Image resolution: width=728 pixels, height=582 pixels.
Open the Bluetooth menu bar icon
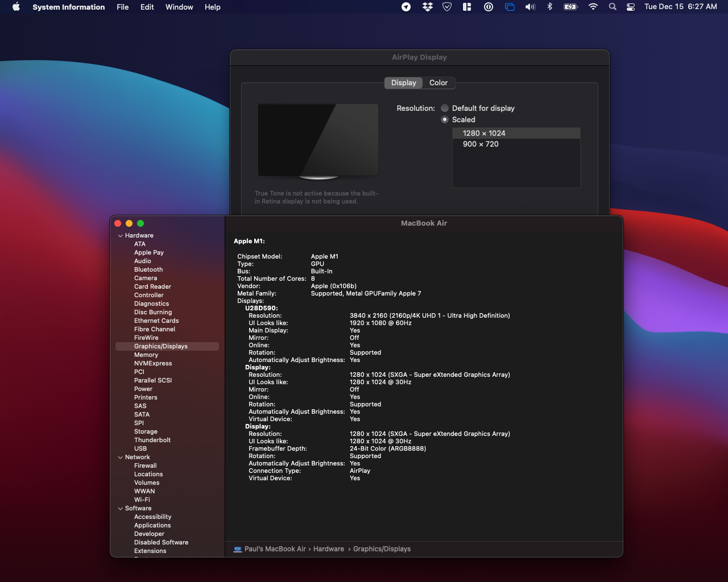(549, 7)
